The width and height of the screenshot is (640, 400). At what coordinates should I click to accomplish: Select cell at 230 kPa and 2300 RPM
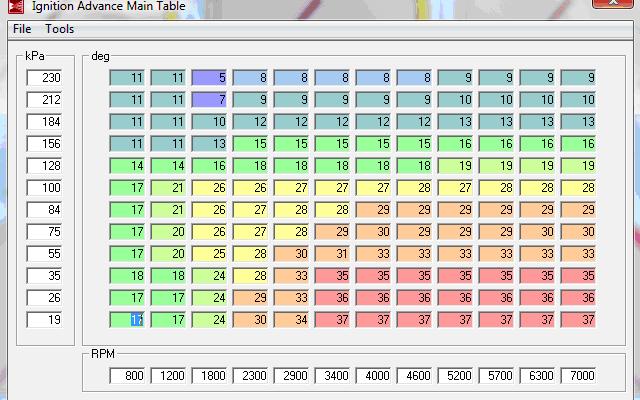point(250,78)
